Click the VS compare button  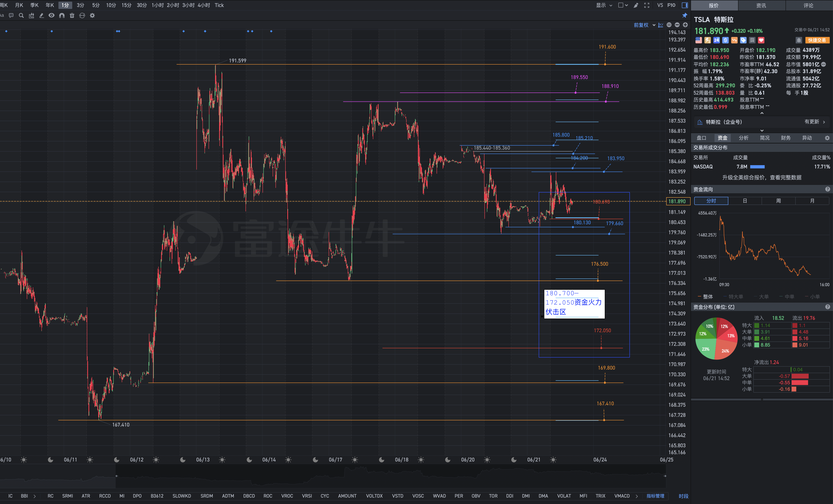tap(660, 5)
